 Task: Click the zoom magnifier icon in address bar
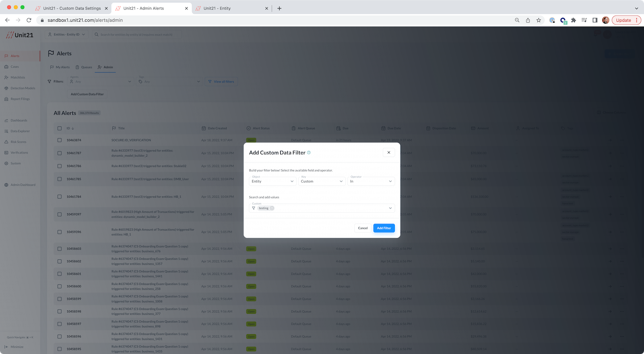click(x=517, y=20)
